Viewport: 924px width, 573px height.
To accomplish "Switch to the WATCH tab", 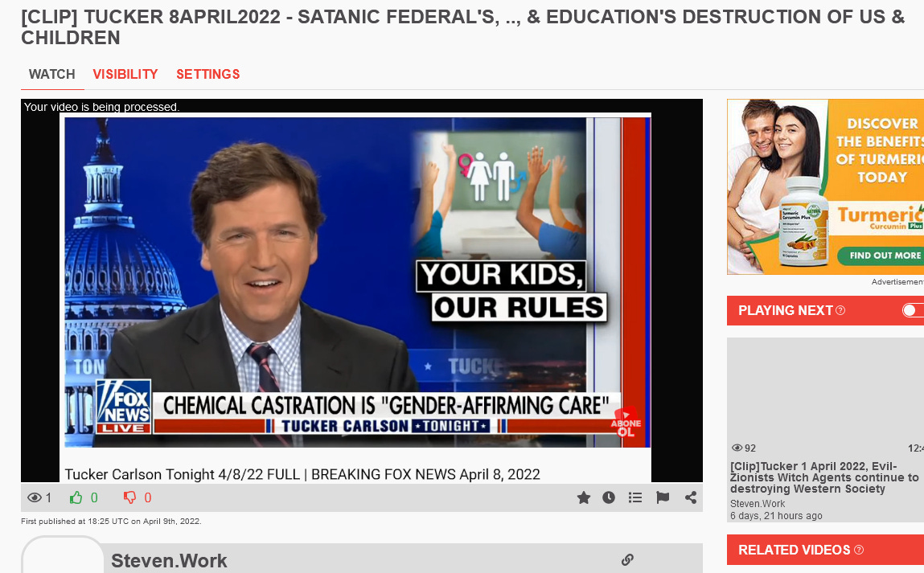I will coord(51,74).
